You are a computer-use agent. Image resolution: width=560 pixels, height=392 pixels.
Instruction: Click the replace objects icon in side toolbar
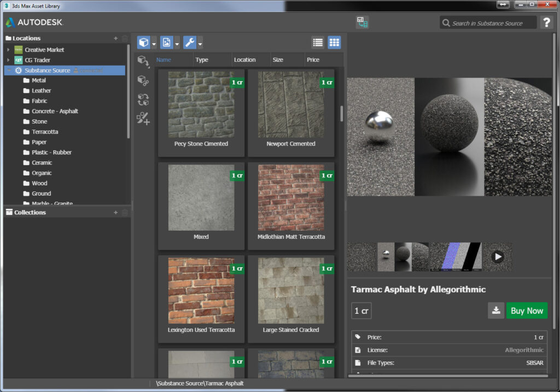[143, 100]
